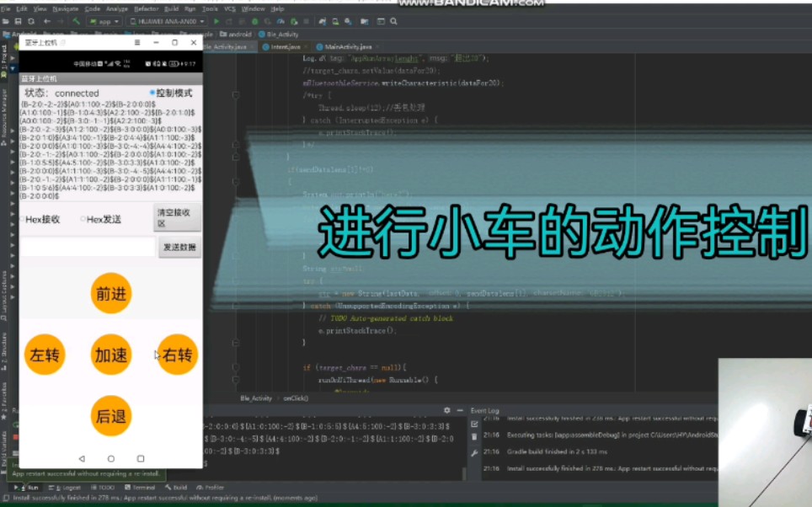Viewport: 812px width, 507px height.
Task: Open the app run configuration dropdown
Action: pos(103,21)
